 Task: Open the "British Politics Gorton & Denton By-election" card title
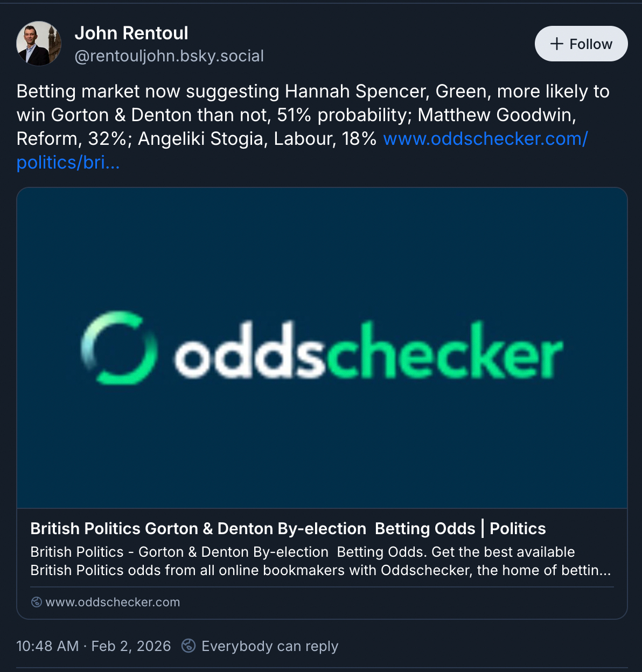click(x=288, y=529)
